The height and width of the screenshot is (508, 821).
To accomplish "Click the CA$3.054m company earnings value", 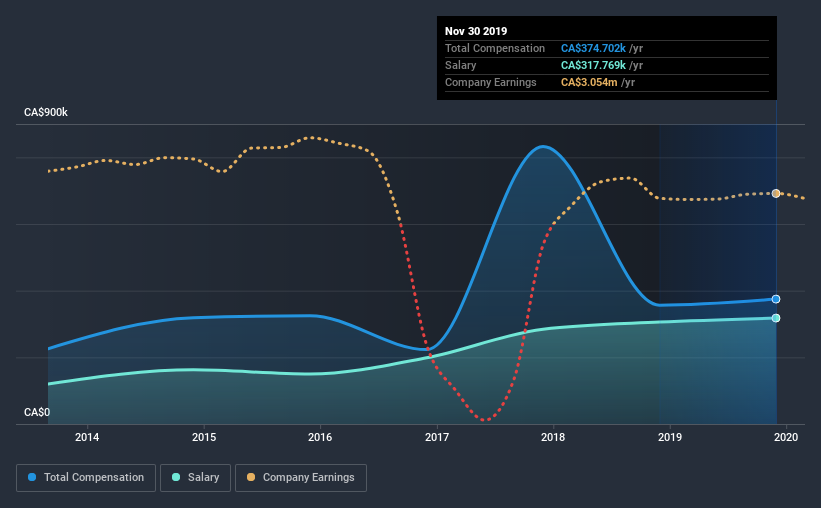I will 589,82.
